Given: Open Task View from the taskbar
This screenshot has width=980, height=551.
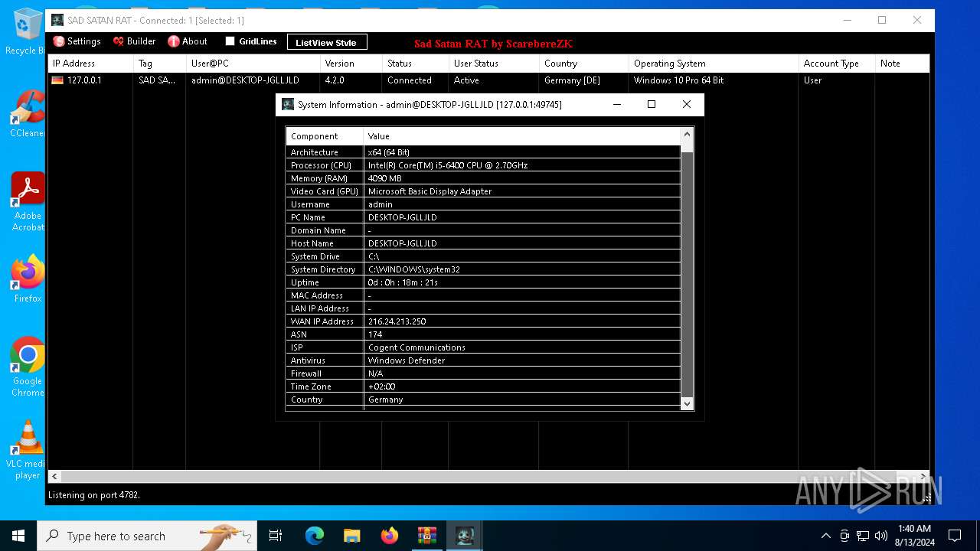Looking at the screenshot, I should (x=276, y=536).
